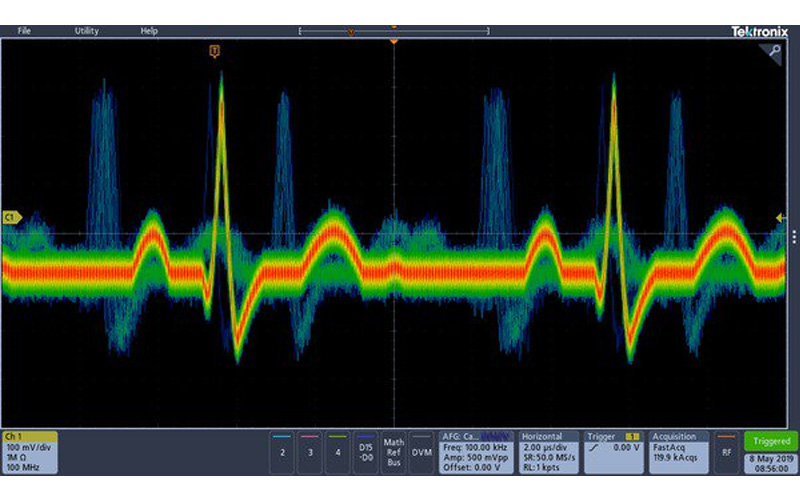The image size is (800, 500).
Task: Open the Help menu
Action: pos(149,31)
